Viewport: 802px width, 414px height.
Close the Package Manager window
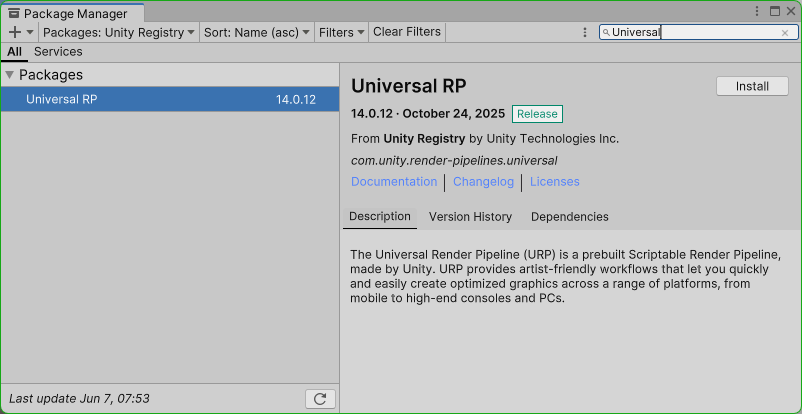tap(790, 11)
